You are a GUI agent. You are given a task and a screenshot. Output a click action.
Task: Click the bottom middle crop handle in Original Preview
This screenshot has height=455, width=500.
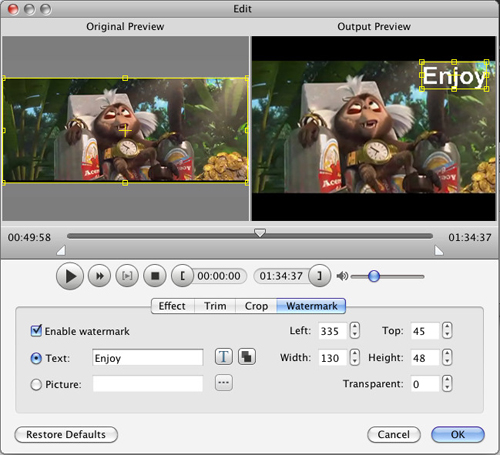tap(125, 183)
